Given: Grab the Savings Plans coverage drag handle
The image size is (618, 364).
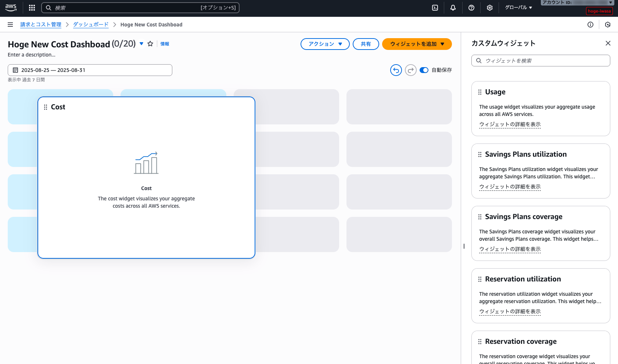Looking at the screenshot, I should [480, 217].
